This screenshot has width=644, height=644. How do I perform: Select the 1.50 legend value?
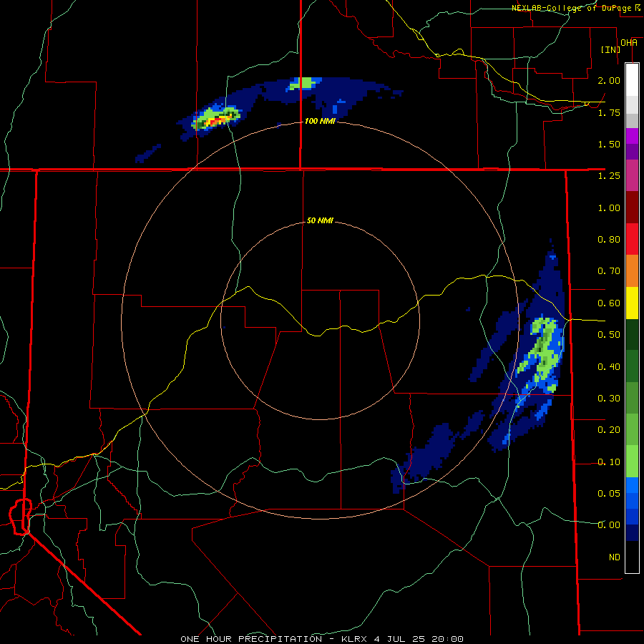pyautogui.click(x=609, y=144)
